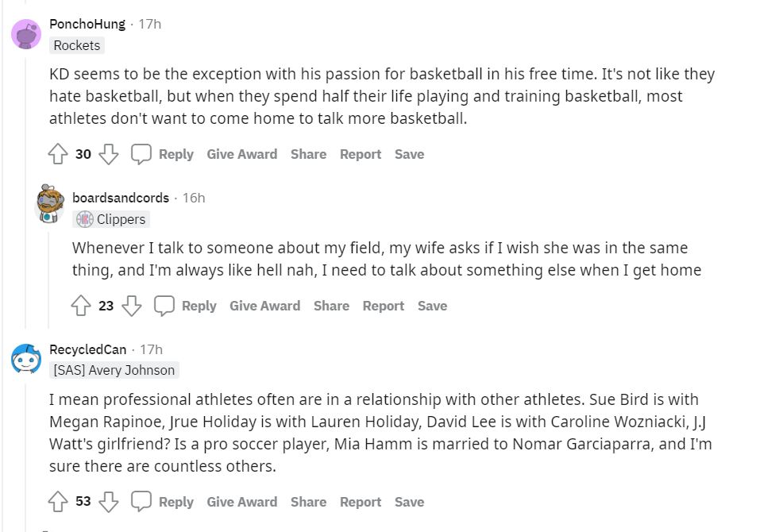760x532 pixels.
Task: Open PonchoHung's avatar profile
Action: click(26, 33)
